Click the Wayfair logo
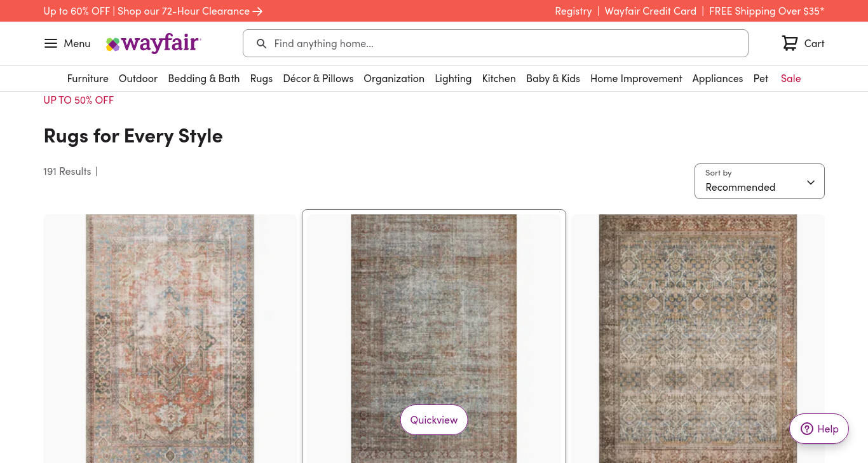The image size is (868, 463). coord(153,43)
